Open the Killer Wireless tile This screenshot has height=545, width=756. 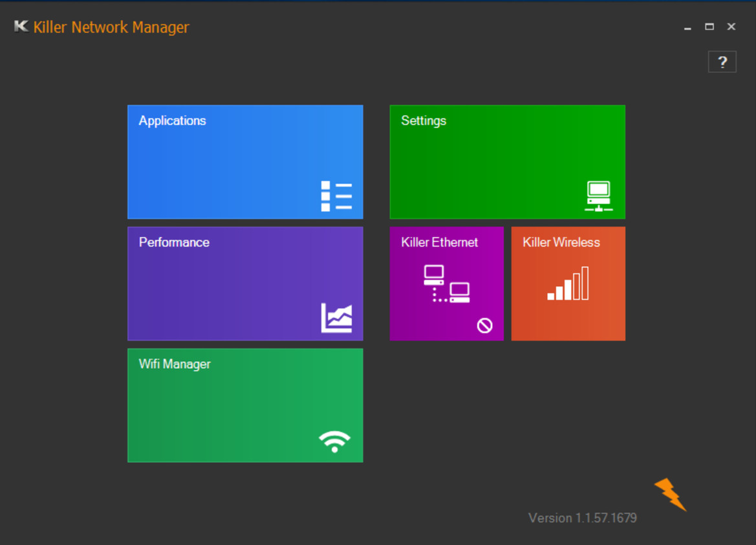coord(568,284)
